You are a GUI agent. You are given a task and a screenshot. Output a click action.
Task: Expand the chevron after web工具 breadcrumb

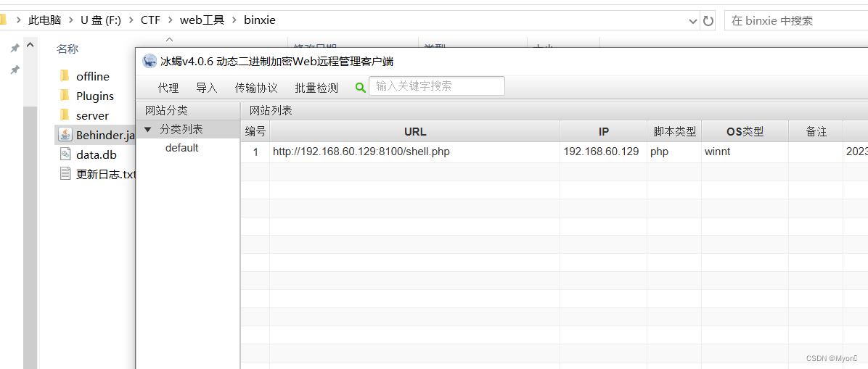tap(234, 20)
